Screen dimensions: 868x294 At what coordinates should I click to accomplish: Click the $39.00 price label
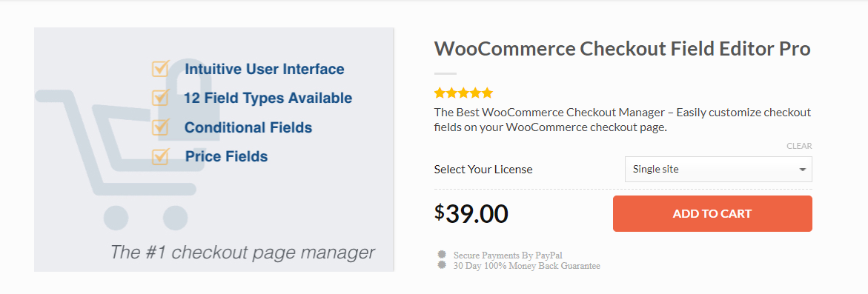tap(471, 213)
